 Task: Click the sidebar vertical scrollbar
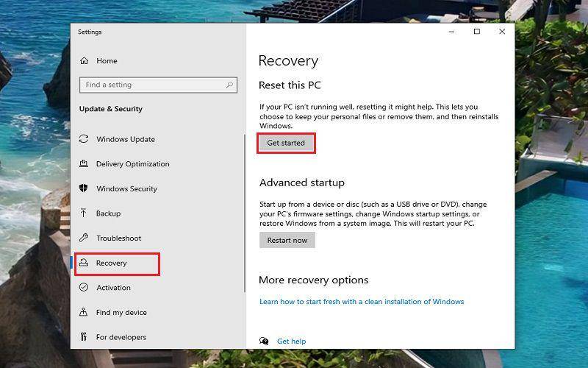pyautogui.click(x=245, y=213)
